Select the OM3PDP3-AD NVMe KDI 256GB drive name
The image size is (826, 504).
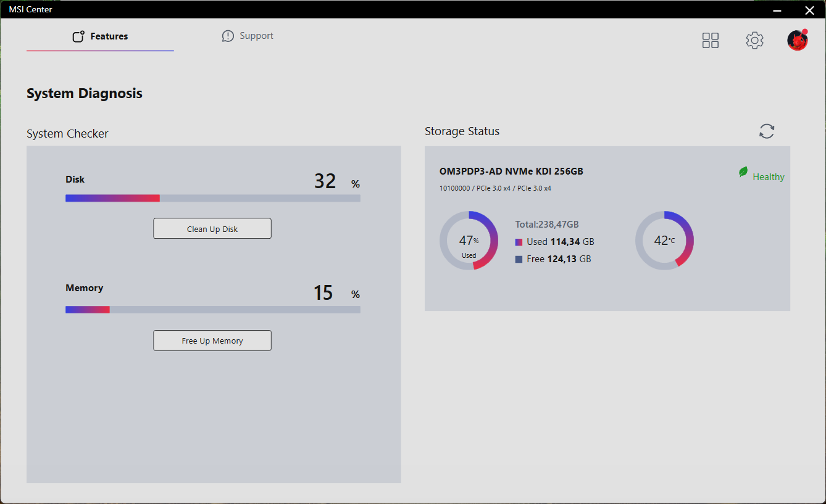pos(511,171)
